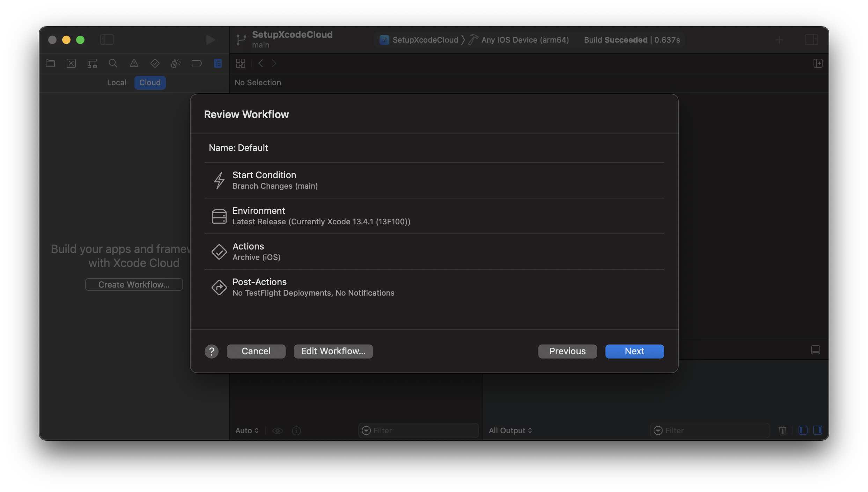
Task: Open the Auto variables scope dropdown
Action: point(247,430)
